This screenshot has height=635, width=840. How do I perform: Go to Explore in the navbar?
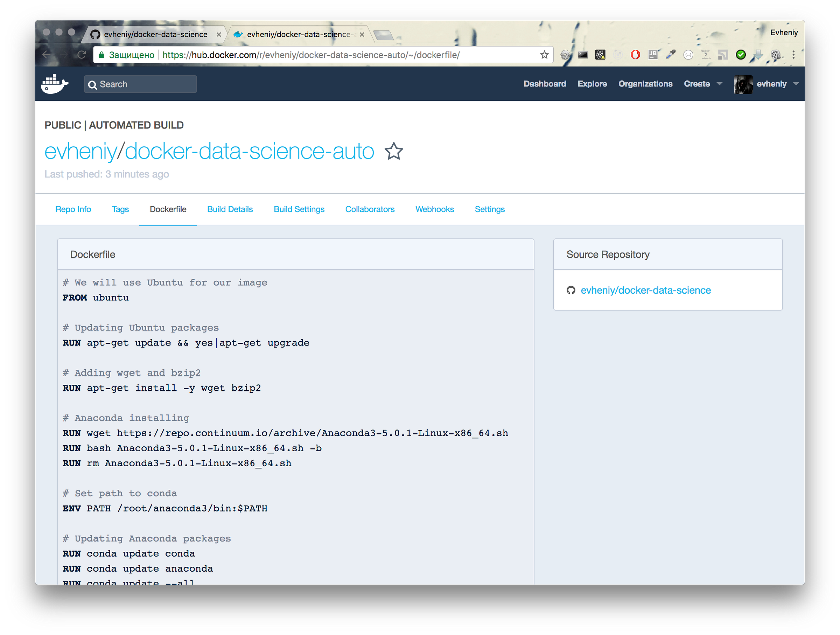pos(592,84)
